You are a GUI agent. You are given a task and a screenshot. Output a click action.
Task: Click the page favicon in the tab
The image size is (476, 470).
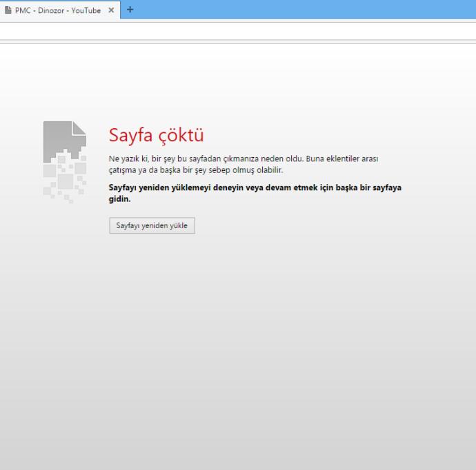[8, 10]
